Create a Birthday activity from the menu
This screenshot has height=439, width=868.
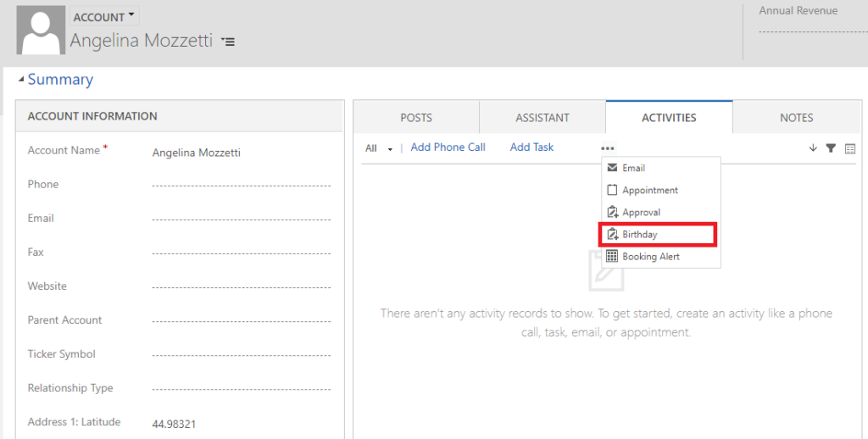(x=640, y=234)
